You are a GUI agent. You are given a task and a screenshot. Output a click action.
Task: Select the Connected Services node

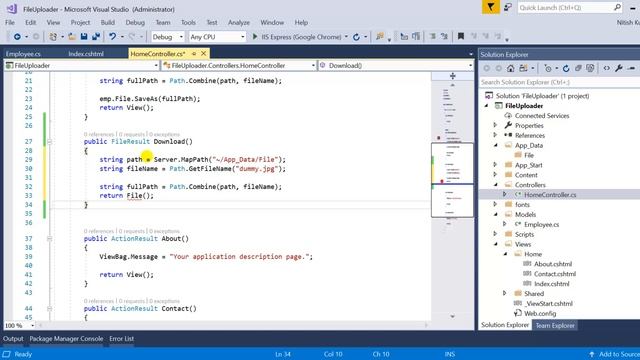pos(542,116)
